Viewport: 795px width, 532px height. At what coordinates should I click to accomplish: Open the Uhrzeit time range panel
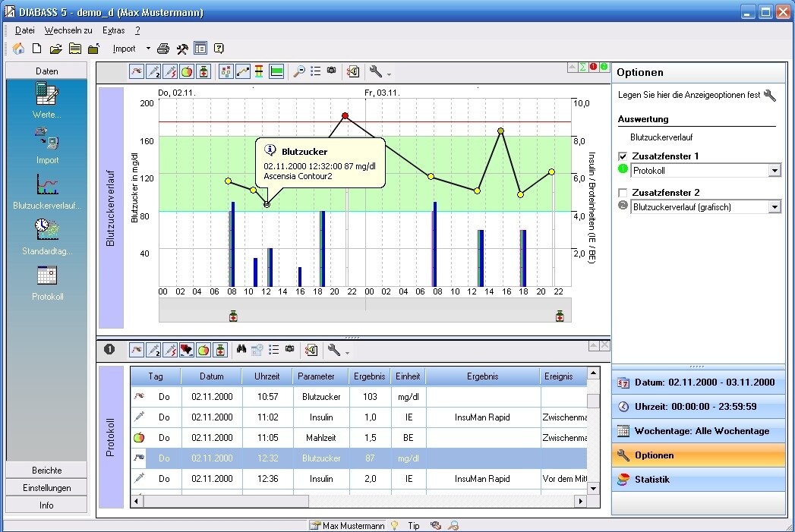click(698, 407)
